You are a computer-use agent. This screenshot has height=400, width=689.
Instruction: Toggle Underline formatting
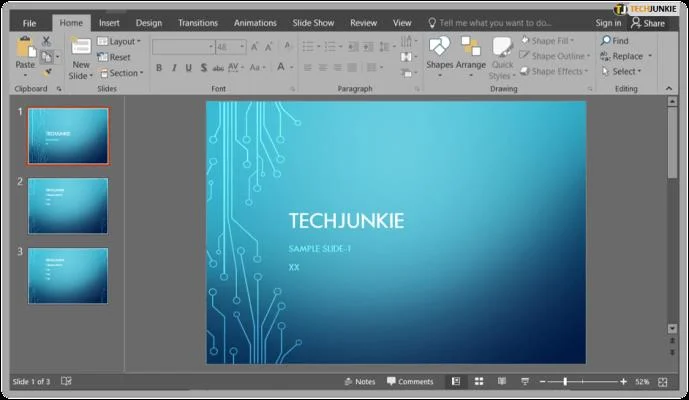(x=189, y=68)
